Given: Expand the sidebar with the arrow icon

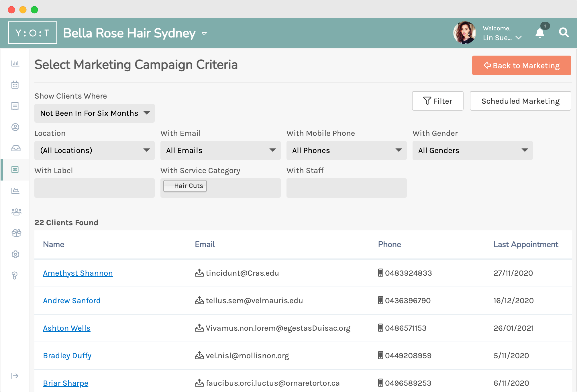Looking at the screenshot, I should click(15, 376).
